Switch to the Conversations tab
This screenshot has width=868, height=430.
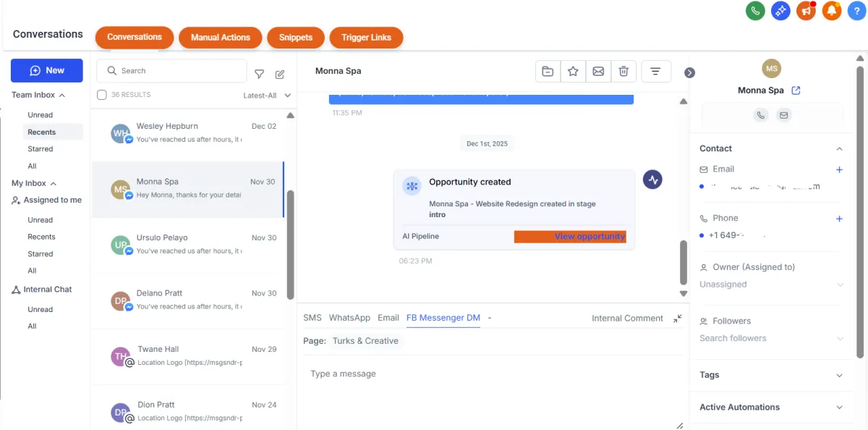pyautogui.click(x=135, y=37)
